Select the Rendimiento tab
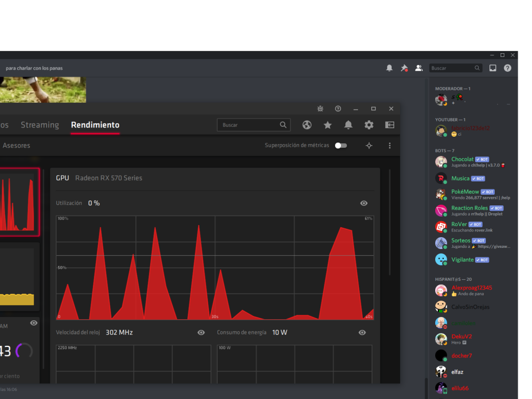532x399 pixels. tap(95, 125)
